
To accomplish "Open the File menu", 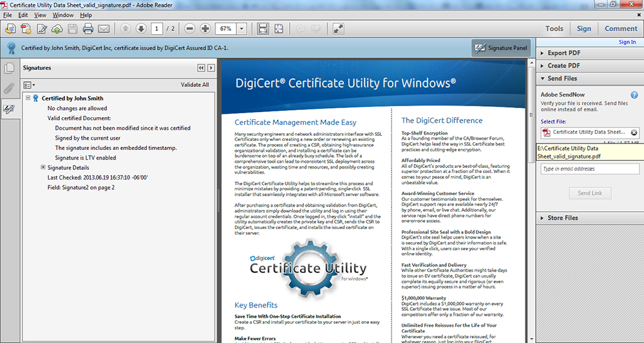I will [x=7, y=15].
